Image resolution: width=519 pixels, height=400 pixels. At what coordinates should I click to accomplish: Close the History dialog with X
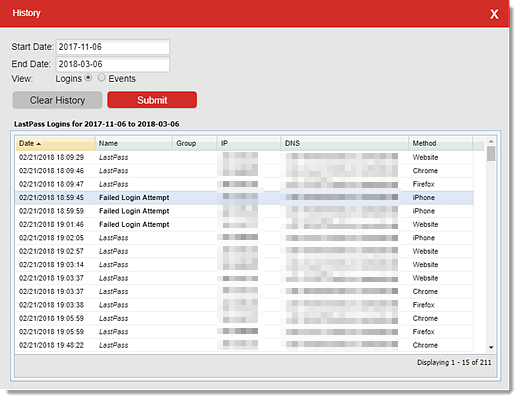[x=494, y=14]
